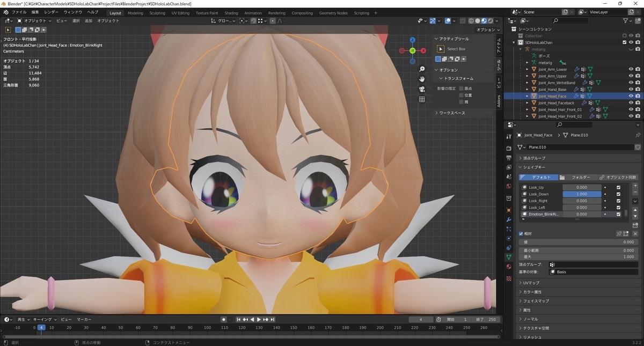Expand the カラー属性 panel

(x=579, y=292)
